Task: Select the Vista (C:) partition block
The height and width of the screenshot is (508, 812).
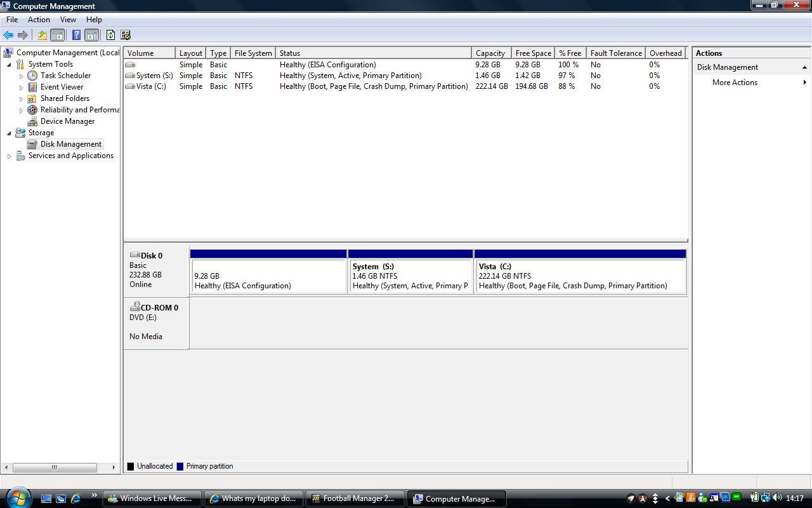Action: tap(580, 271)
